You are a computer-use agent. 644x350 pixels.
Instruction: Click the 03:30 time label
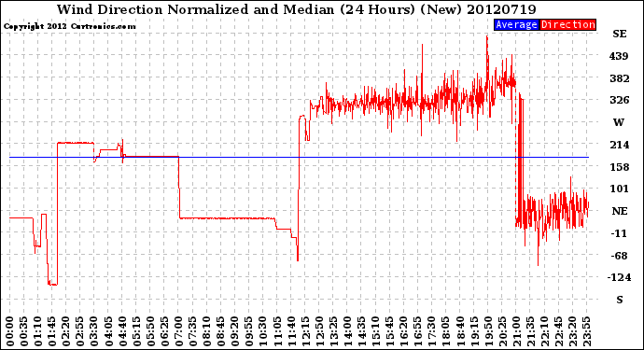point(93,331)
